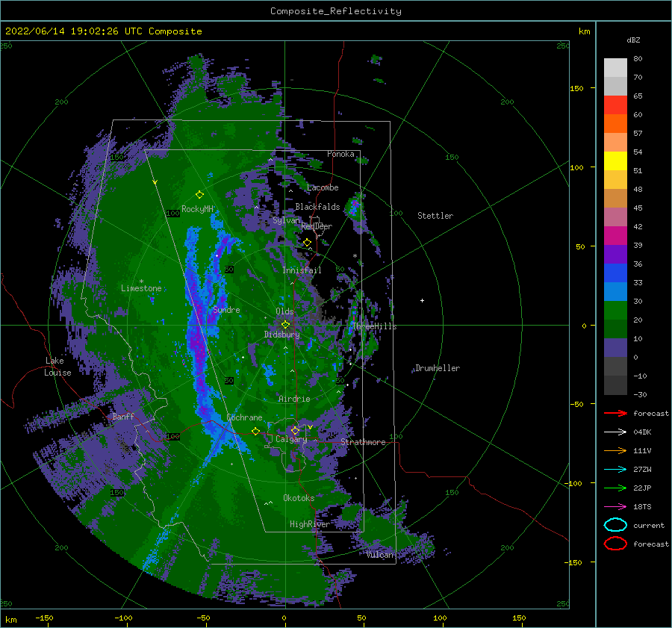Click the magenta 18TS arrow symbol
The height and width of the screenshot is (628, 672).
pos(615,506)
